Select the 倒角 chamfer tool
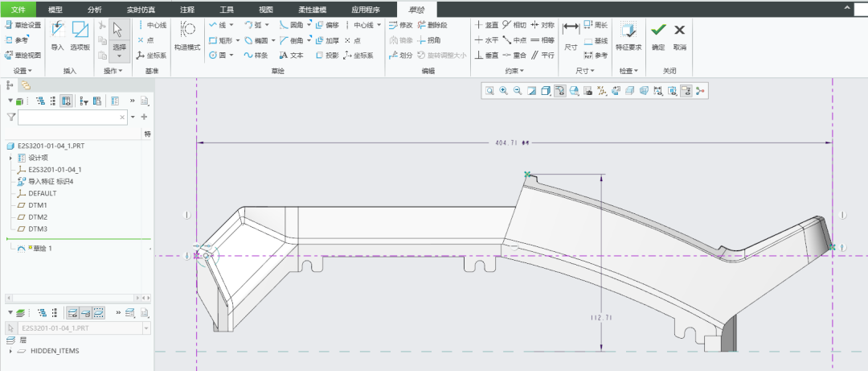The width and height of the screenshot is (868, 371). [291, 40]
